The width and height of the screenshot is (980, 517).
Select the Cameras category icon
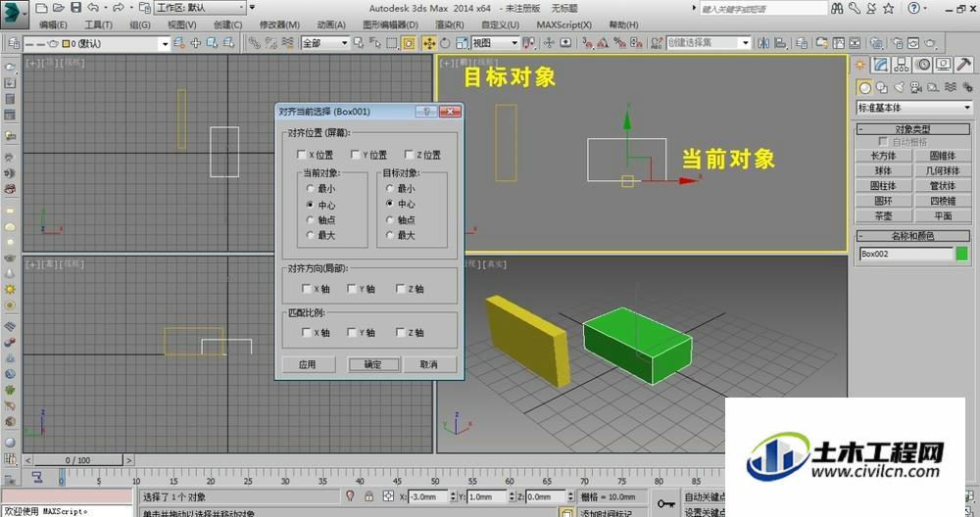coord(915,87)
